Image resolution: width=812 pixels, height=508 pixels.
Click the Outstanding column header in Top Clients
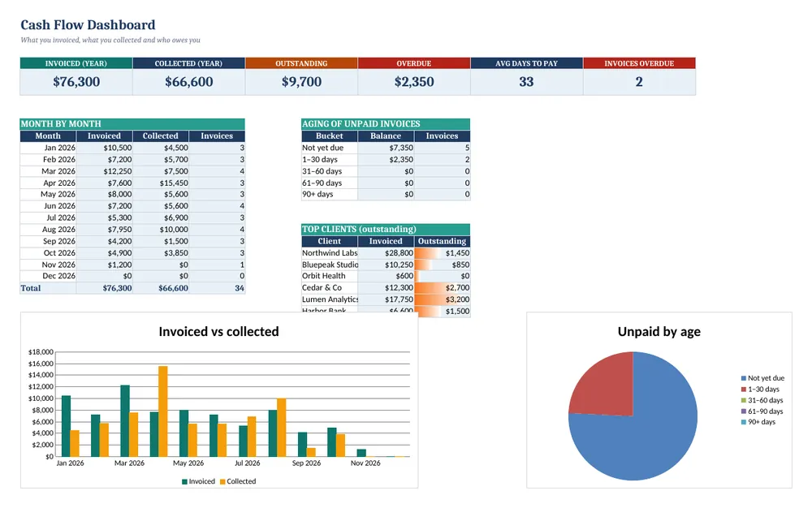tap(443, 241)
